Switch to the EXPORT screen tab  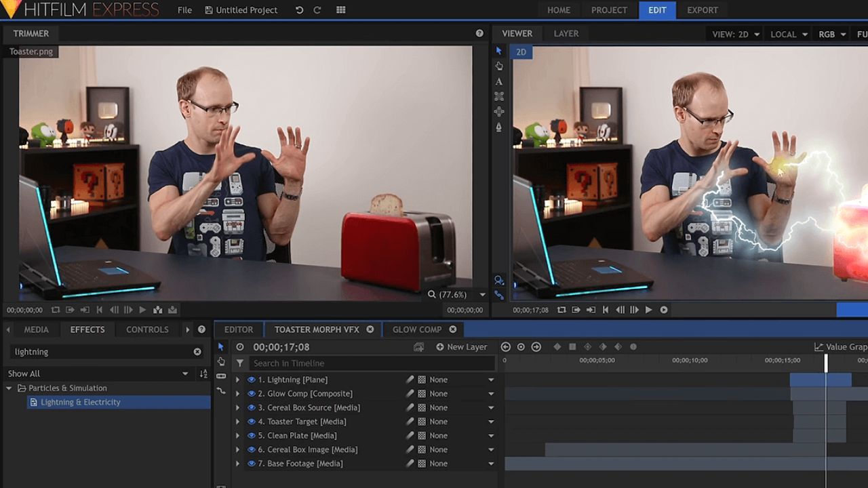tap(703, 10)
